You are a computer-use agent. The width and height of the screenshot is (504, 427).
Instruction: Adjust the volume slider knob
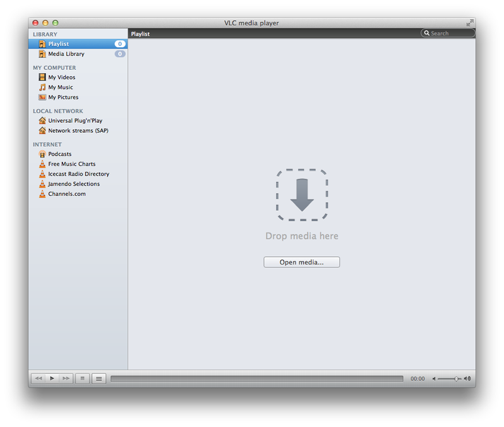(456, 379)
